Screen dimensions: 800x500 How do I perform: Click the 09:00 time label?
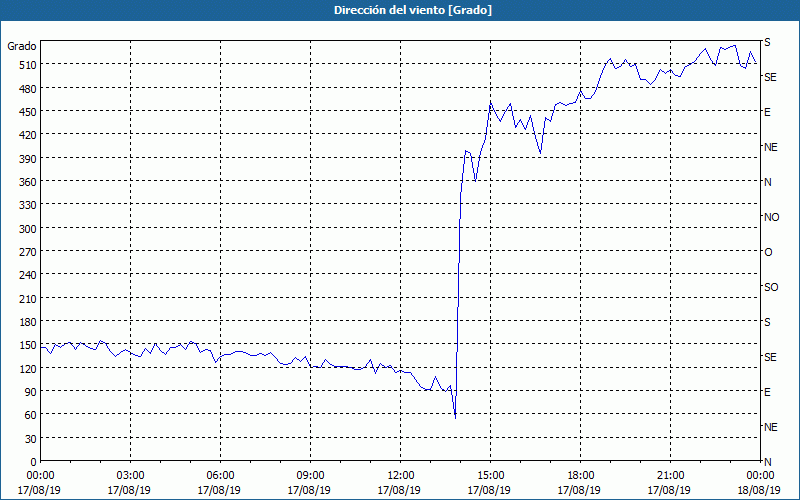pos(310,476)
